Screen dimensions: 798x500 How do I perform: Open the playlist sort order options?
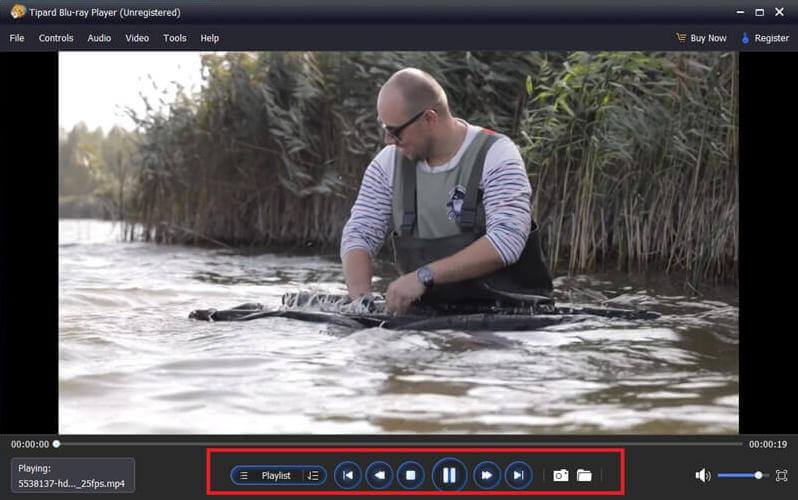pyautogui.click(x=313, y=475)
